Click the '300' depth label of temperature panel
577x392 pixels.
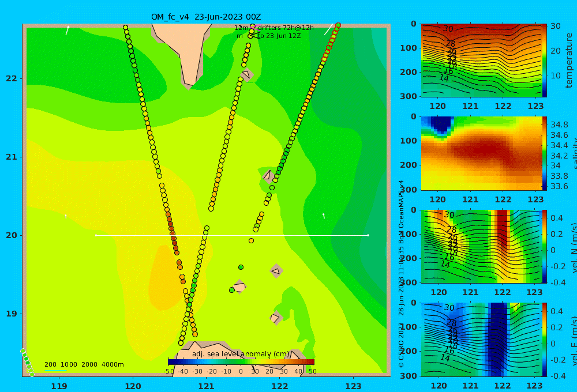point(409,96)
